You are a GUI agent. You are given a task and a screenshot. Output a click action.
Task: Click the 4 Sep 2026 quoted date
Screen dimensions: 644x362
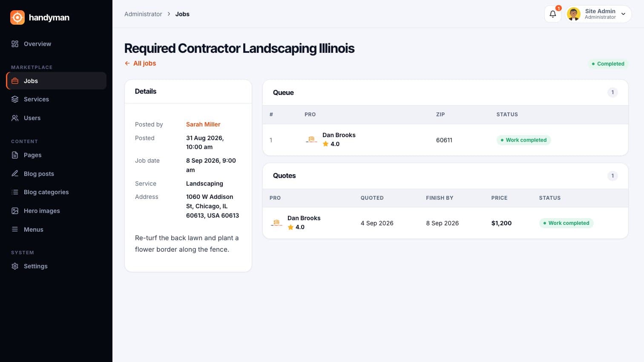(377, 223)
